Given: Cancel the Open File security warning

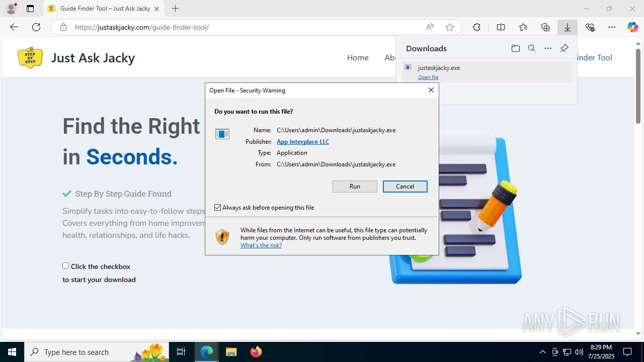Looking at the screenshot, I should pos(405,187).
